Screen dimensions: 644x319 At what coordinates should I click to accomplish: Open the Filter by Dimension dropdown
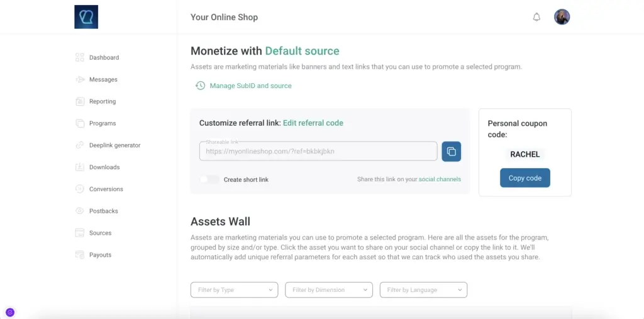coord(328,290)
